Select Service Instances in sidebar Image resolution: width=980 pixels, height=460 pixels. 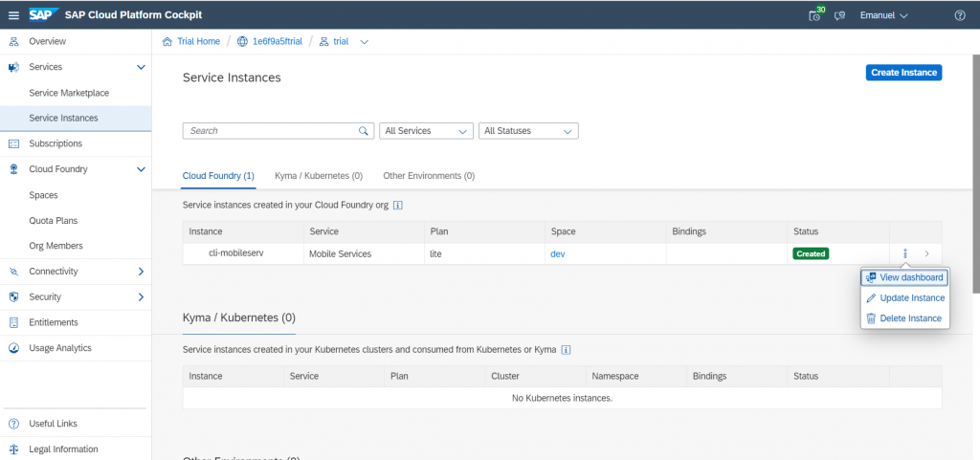pos(76,118)
